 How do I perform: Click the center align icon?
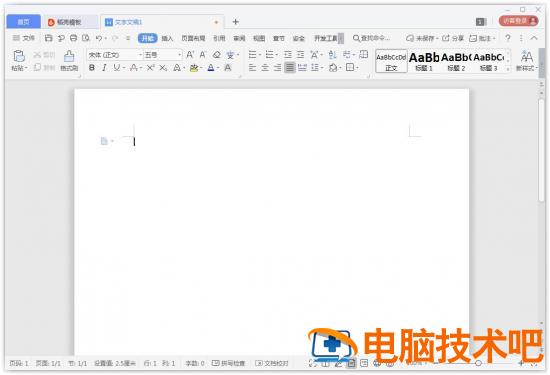click(x=265, y=67)
